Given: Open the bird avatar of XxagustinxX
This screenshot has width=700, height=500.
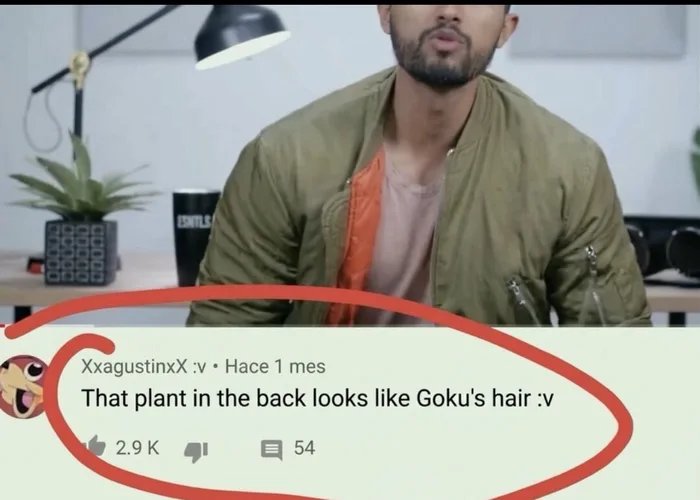Looking at the screenshot, I should [23, 387].
